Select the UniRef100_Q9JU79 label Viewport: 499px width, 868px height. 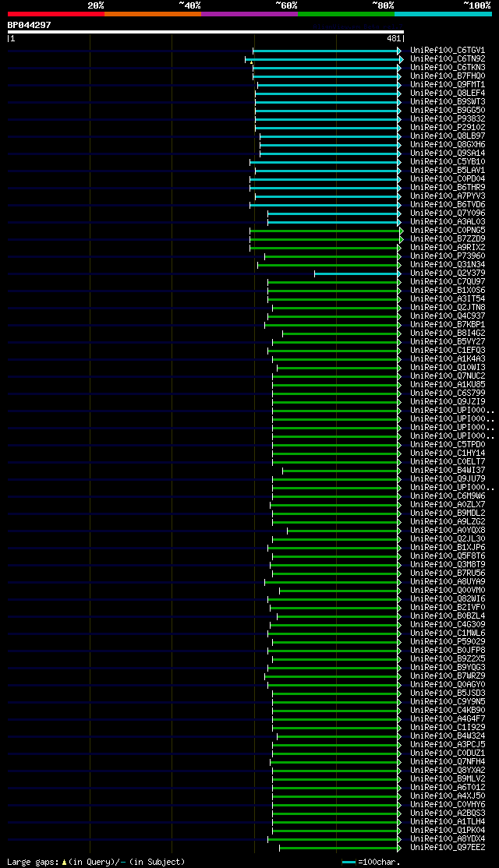click(448, 479)
